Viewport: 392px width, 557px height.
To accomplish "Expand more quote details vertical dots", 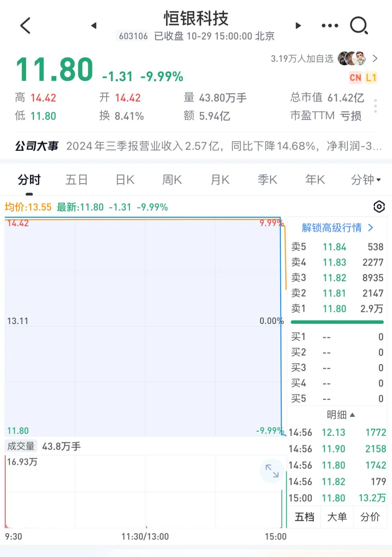I will (x=375, y=106).
